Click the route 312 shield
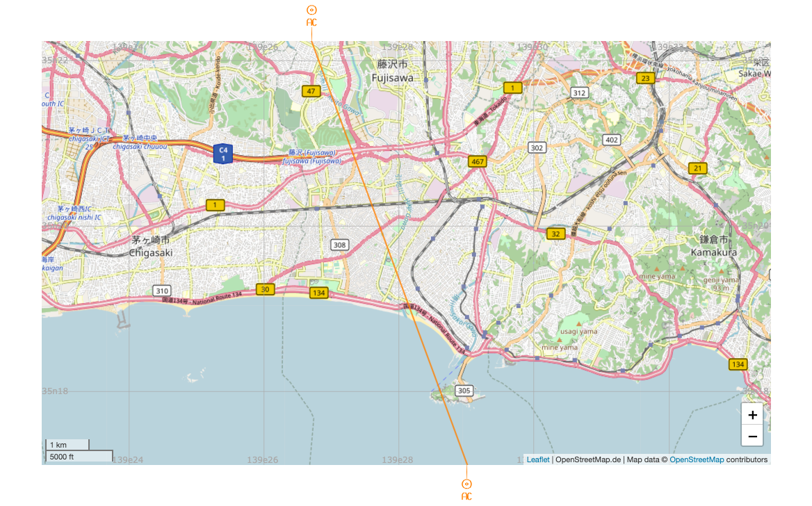This screenshot has height=506, width=812. pyautogui.click(x=579, y=92)
